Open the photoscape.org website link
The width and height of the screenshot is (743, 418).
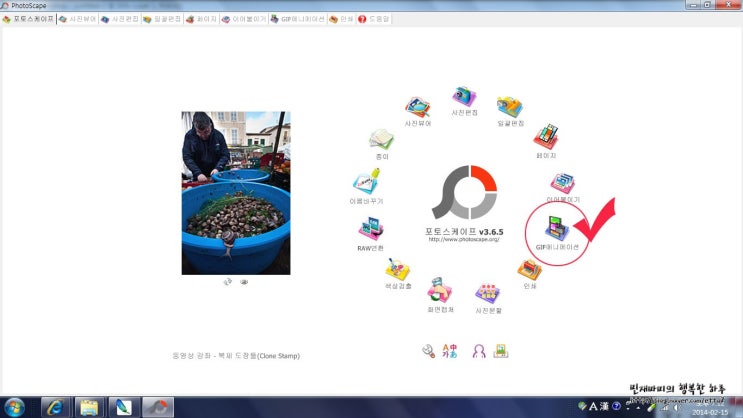point(464,240)
